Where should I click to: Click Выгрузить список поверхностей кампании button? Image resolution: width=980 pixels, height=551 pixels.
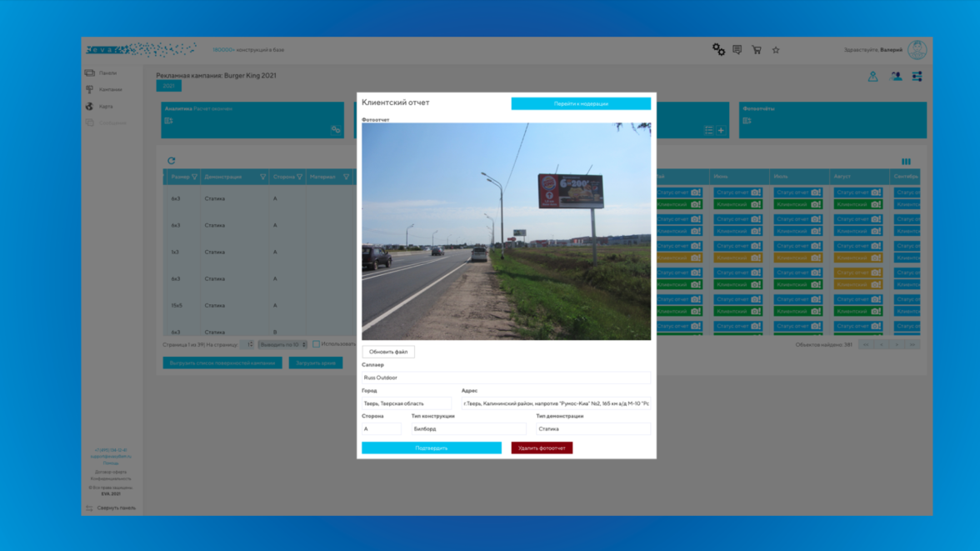222,363
